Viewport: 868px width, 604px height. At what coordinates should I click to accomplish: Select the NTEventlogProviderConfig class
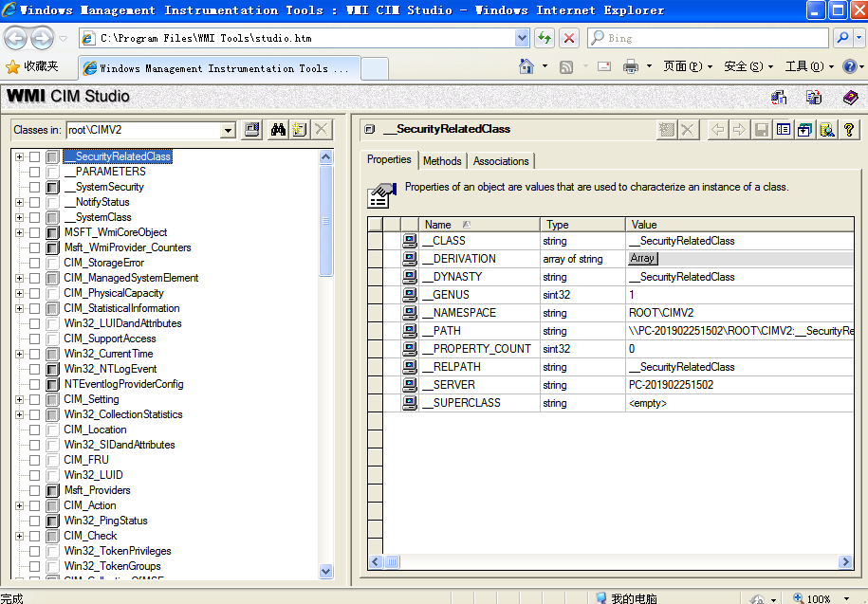(124, 384)
